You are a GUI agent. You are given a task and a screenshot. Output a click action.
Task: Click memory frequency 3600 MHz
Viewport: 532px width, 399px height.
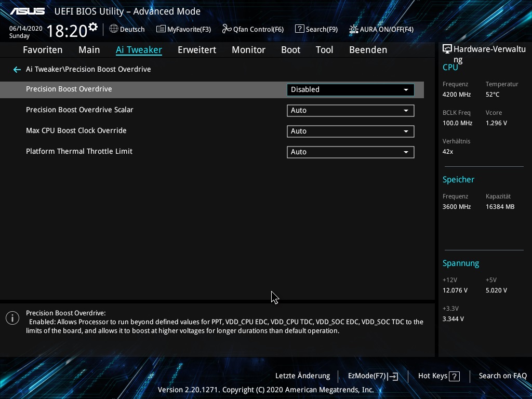pos(457,207)
